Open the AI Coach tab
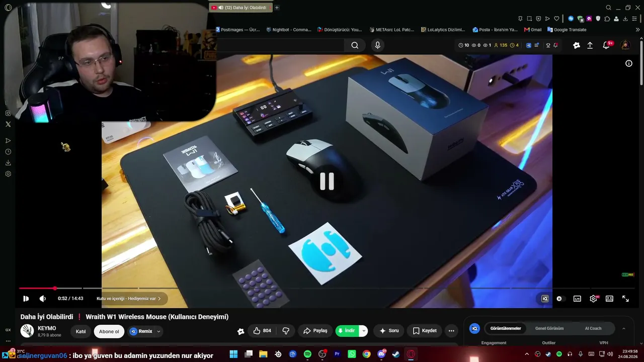The width and height of the screenshot is (644, 362). click(593, 328)
